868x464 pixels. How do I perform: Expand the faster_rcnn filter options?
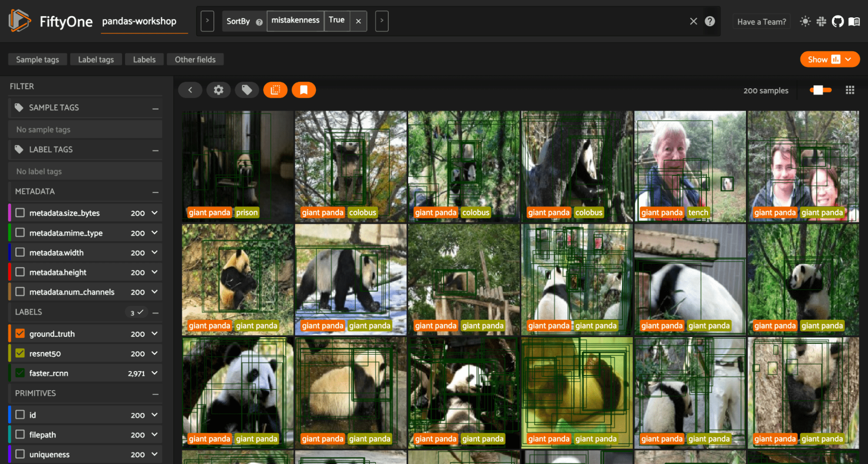pyautogui.click(x=155, y=373)
